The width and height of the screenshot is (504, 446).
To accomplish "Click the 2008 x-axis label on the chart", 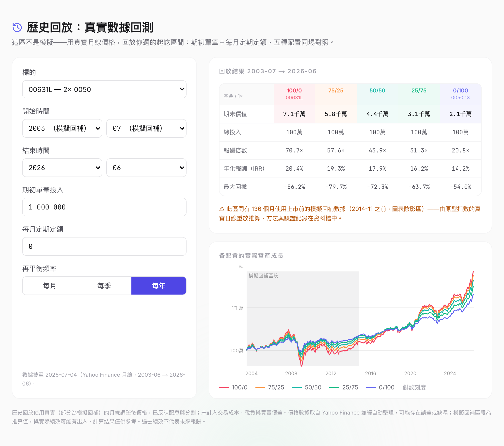I will pyautogui.click(x=291, y=373).
